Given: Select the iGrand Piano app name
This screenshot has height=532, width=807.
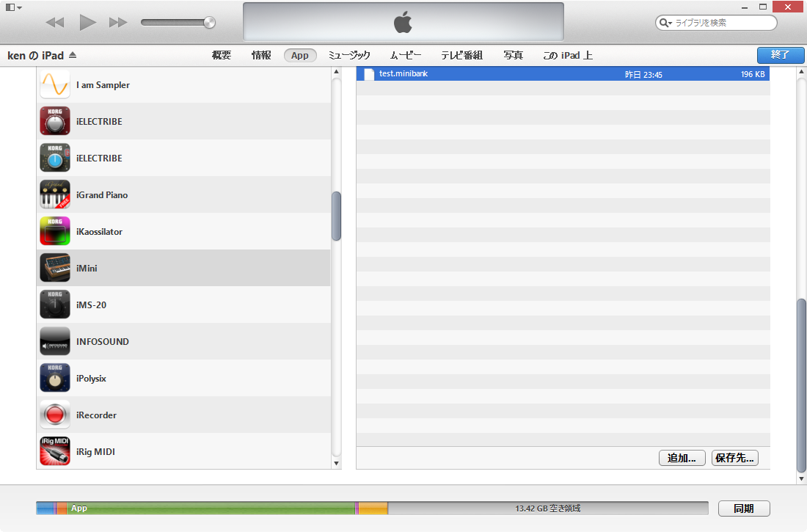Looking at the screenshot, I should click(102, 194).
